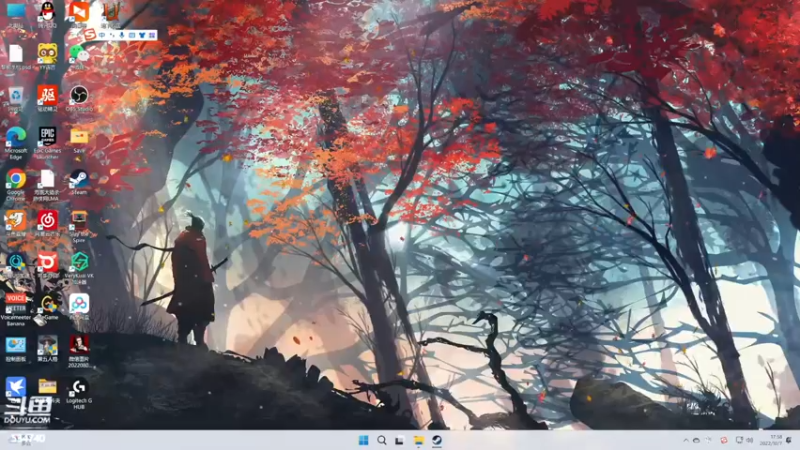Open Sogou toolbox grid icon
The height and width of the screenshot is (450, 800).
point(152,35)
